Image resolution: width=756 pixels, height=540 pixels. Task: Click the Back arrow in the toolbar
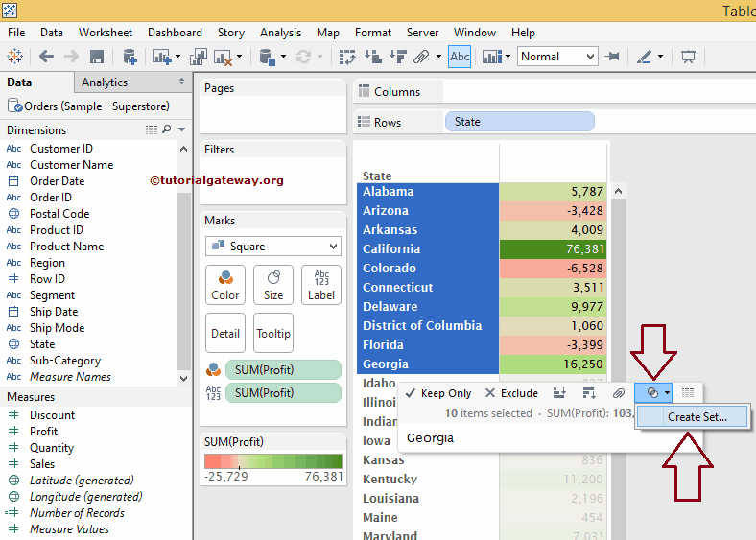(x=46, y=57)
